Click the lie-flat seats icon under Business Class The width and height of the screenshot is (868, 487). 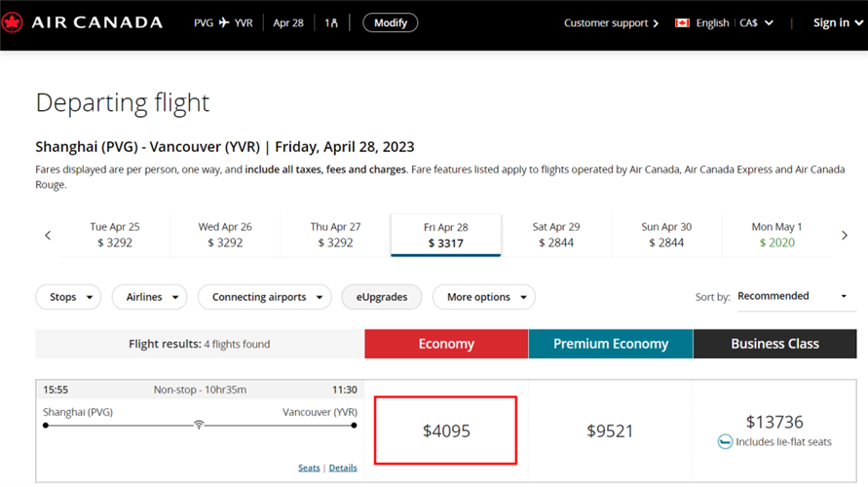point(725,441)
